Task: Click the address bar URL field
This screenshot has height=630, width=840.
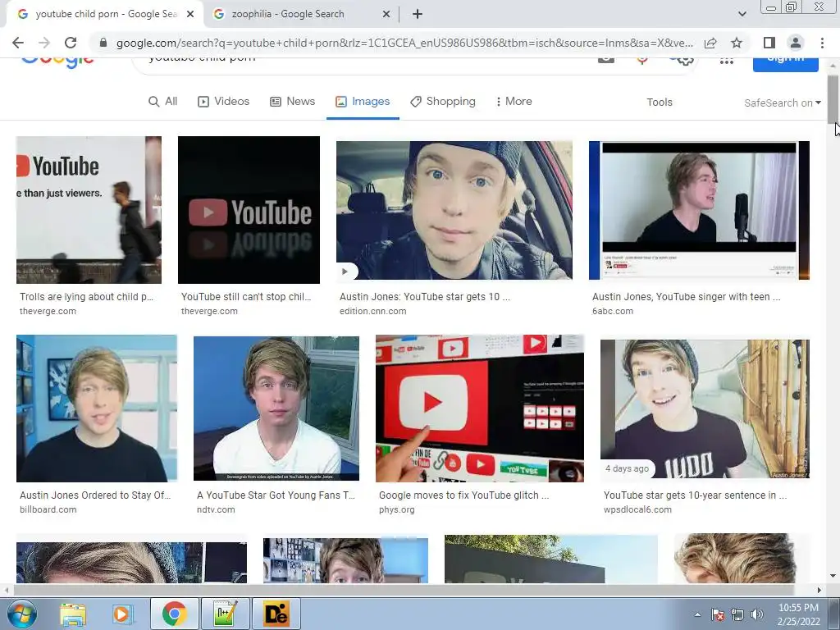Action: (x=404, y=43)
